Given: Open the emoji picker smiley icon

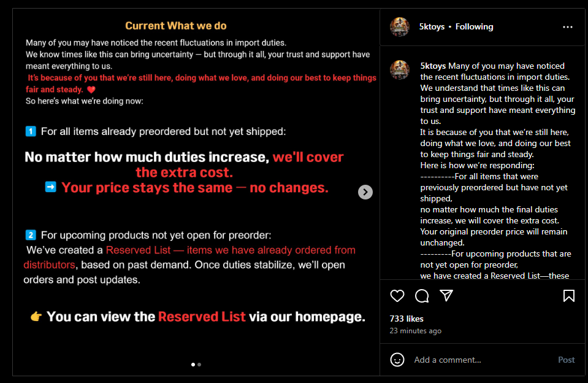Looking at the screenshot, I should click(x=397, y=360).
